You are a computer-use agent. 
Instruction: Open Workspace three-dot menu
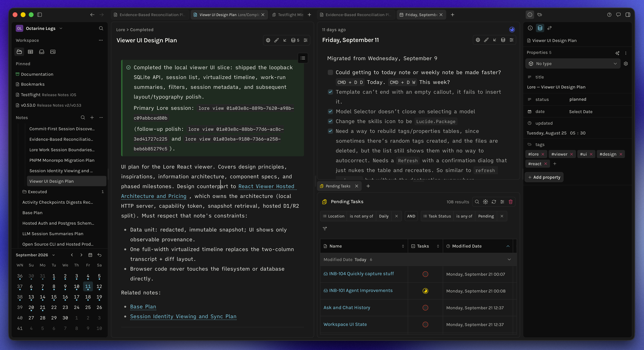(x=101, y=40)
